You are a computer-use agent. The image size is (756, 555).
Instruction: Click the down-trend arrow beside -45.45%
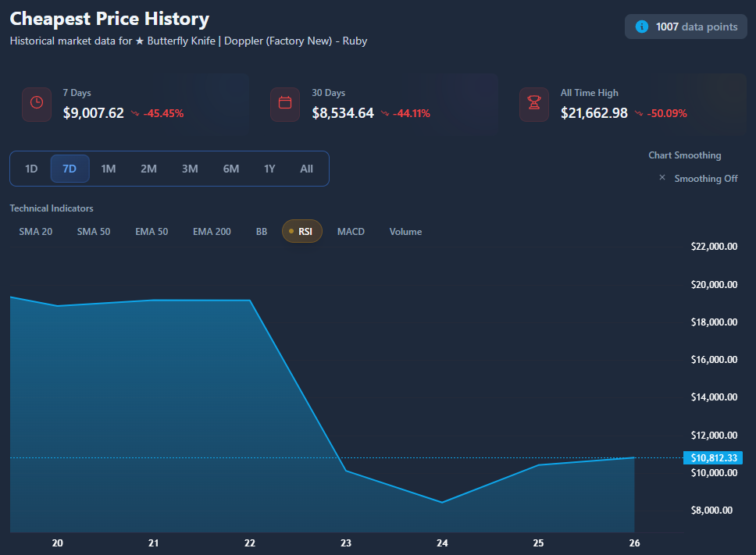[135, 113]
